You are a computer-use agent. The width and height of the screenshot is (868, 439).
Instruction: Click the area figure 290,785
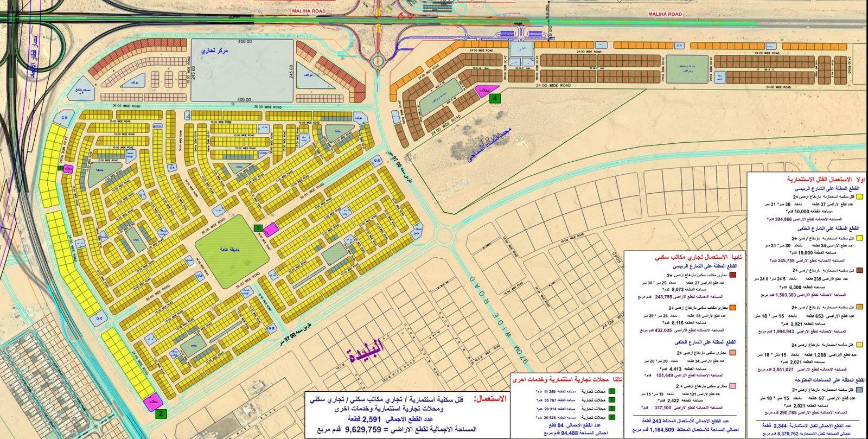[x=789, y=412]
